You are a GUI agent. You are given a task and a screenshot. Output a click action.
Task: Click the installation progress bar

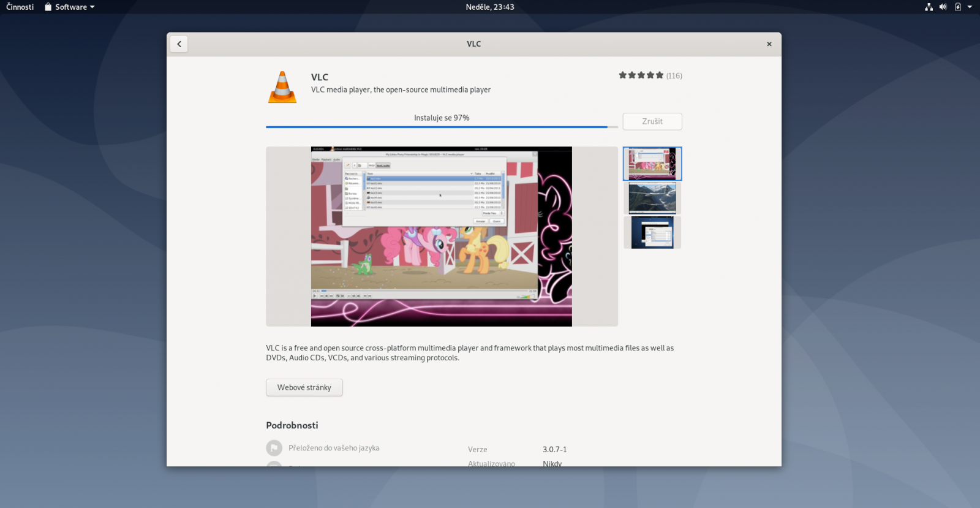442,127
